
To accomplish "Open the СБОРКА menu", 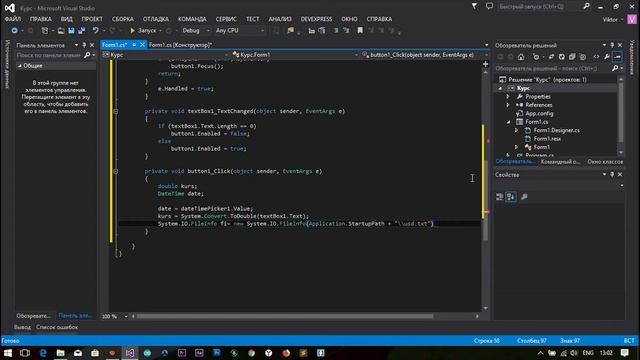I will click(x=123, y=19).
